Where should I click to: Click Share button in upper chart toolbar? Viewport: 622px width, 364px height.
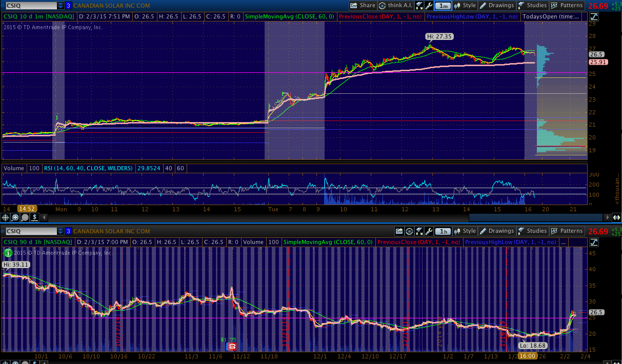[363, 6]
